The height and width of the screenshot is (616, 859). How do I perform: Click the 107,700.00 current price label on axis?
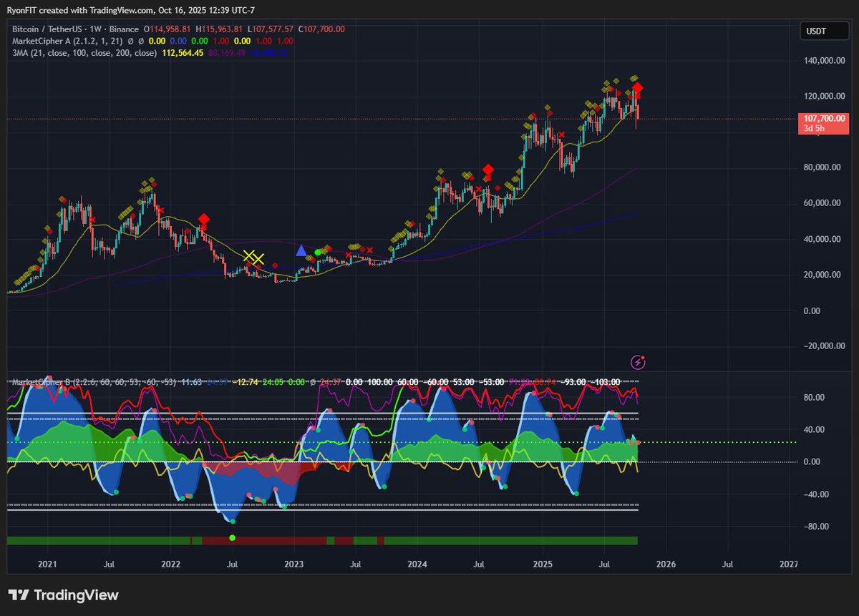[822, 119]
